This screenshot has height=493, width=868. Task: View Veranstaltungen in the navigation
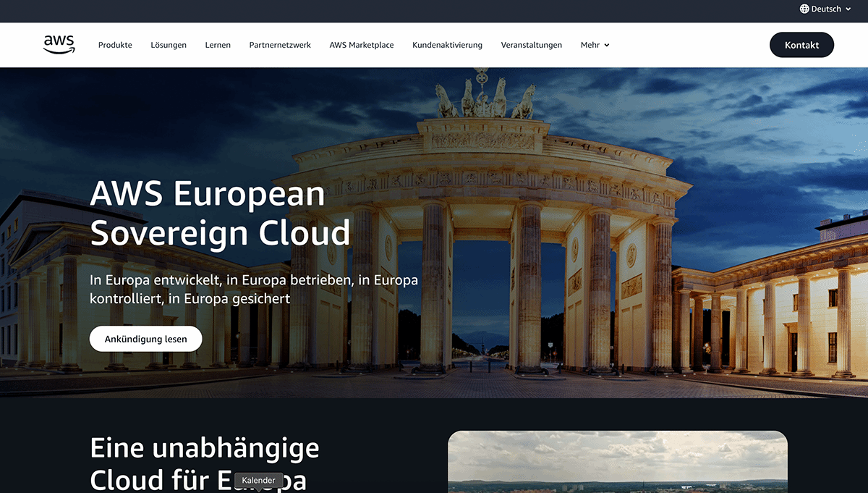coord(532,45)
